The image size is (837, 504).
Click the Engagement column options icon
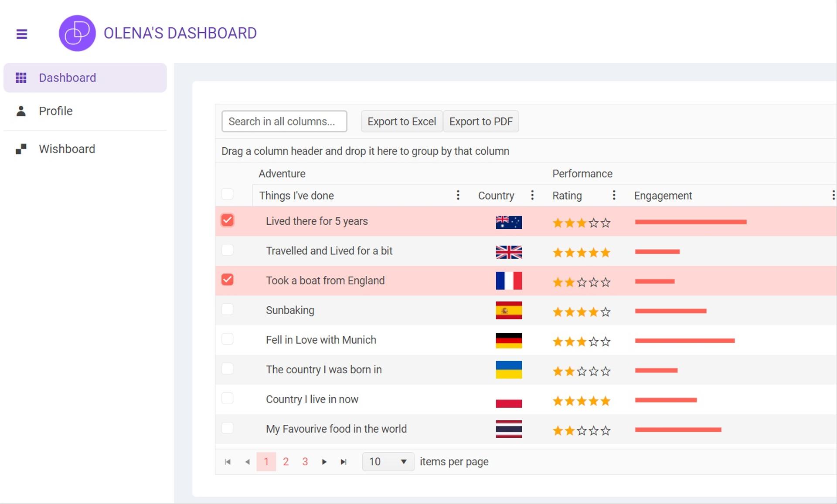click(833, 195)
